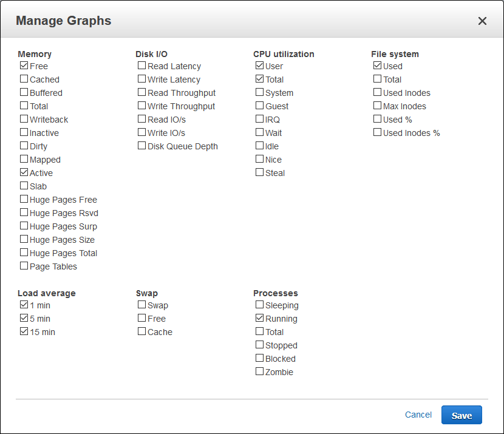Uncheck File system Used checkbox

point(377,66)
